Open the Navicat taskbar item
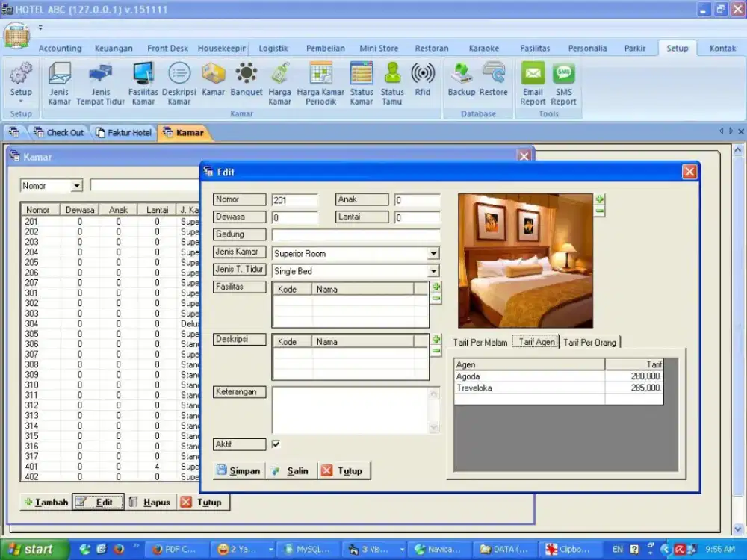This screenshot has height=560, width=747. (x=438, y=549)
